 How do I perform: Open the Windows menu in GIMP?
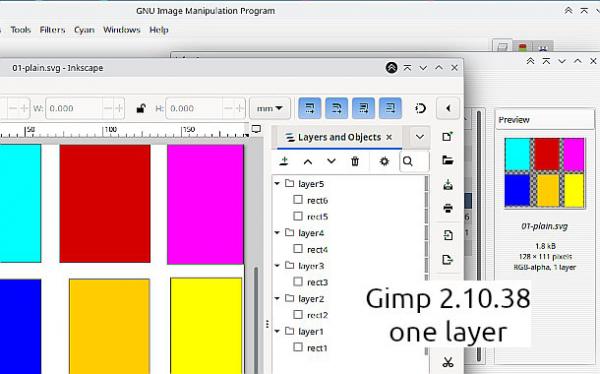[x=122, y=30]
